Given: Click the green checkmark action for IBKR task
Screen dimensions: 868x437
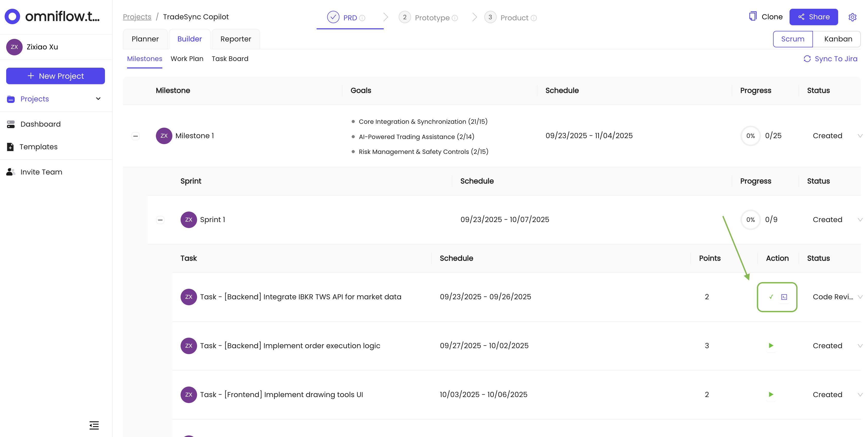Looking at the screenshot, I should [771, 297].
